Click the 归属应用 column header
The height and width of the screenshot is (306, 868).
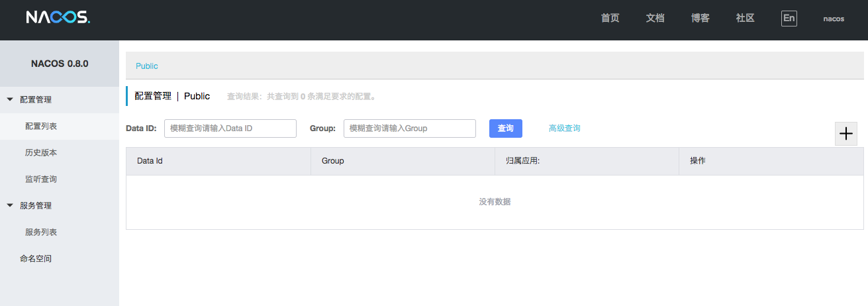(587, 161)
